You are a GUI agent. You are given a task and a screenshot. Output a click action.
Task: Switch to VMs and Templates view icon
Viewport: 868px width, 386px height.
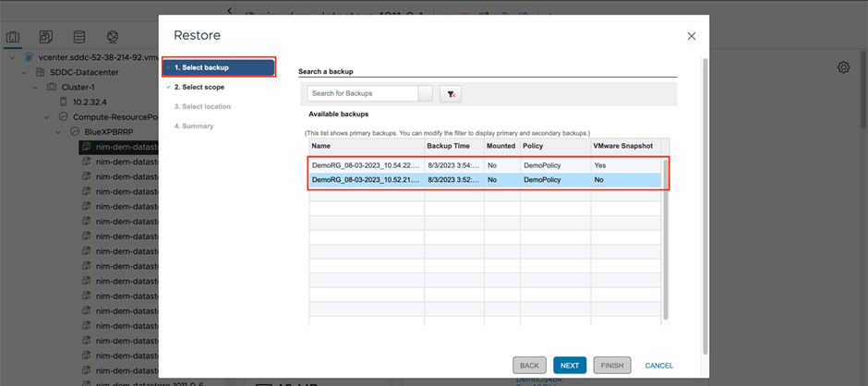pyautogui.click(x=46, y=37)
